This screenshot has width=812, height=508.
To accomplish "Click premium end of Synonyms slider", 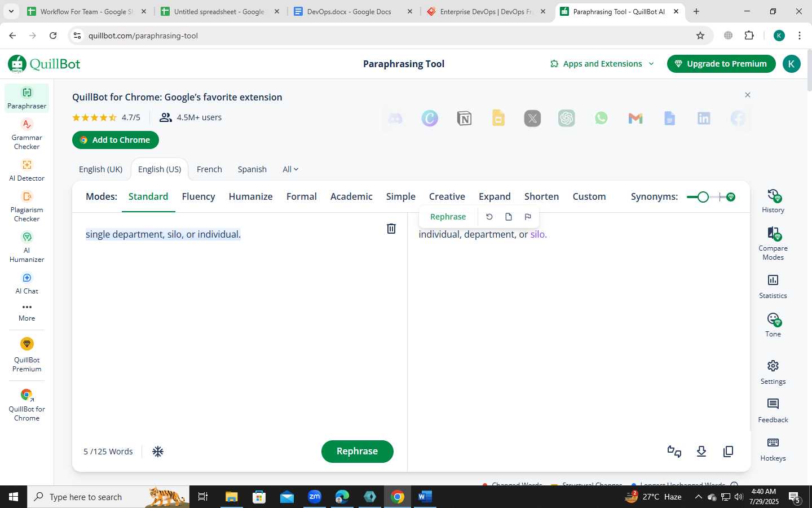I will tap(731, 197).
